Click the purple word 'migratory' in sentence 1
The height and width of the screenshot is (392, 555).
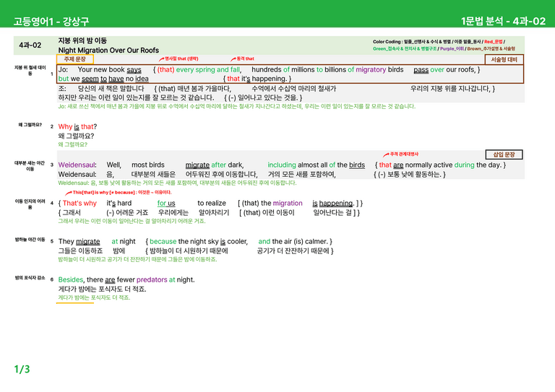pyautogui.click(x=371, y=69)
